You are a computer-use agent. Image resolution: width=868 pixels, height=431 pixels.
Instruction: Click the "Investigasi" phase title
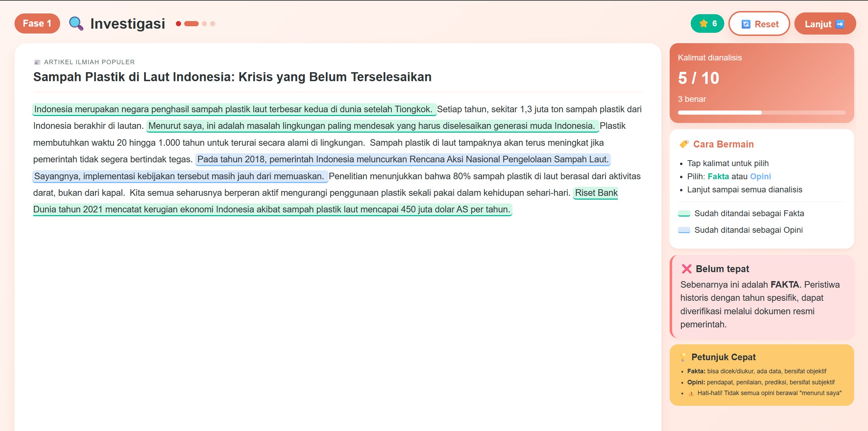coord(128,24)
